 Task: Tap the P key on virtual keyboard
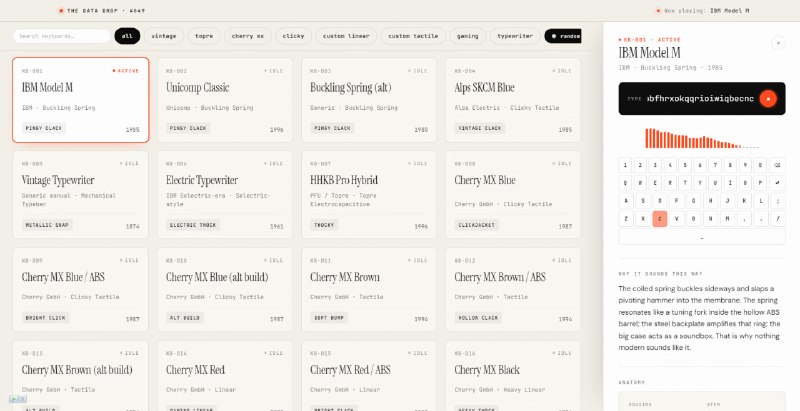(x=760, y=183)
